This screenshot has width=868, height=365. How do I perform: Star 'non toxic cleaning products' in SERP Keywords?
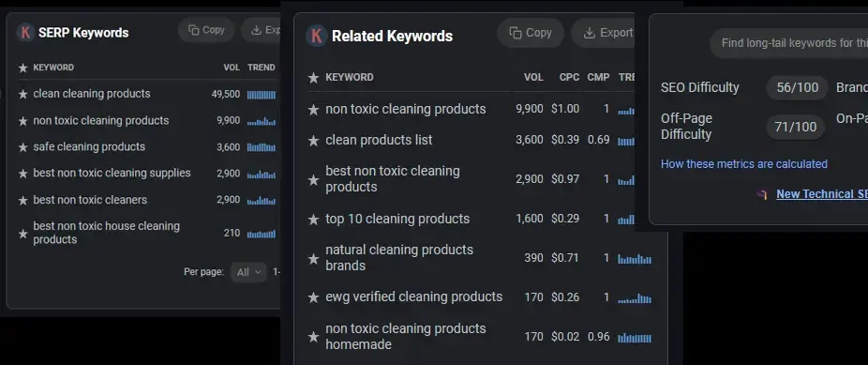(22, 121)
